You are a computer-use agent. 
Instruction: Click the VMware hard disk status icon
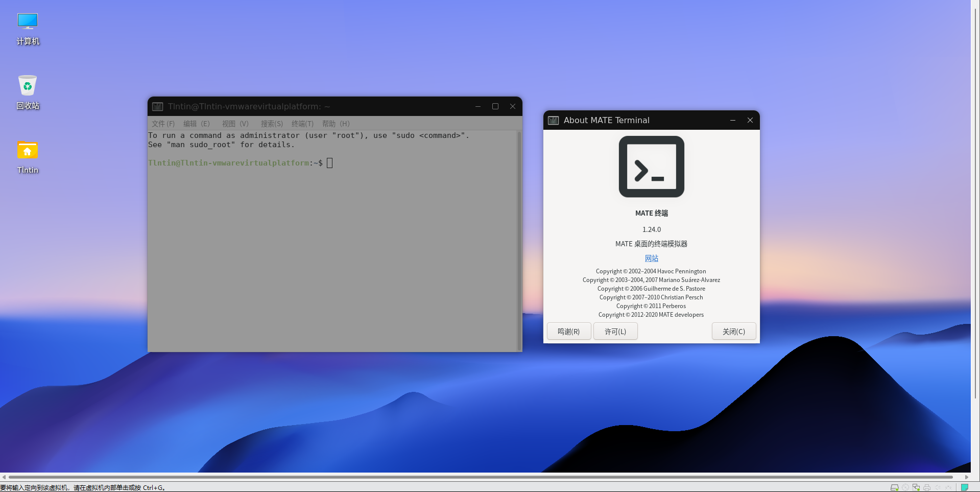tap(894, 487)
